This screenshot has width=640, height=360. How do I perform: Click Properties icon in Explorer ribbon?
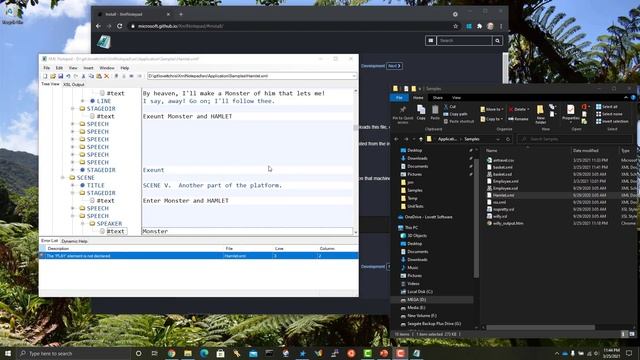pos(571,113)
